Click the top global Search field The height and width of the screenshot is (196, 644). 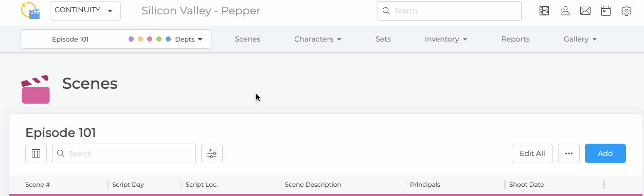point(450,11)
